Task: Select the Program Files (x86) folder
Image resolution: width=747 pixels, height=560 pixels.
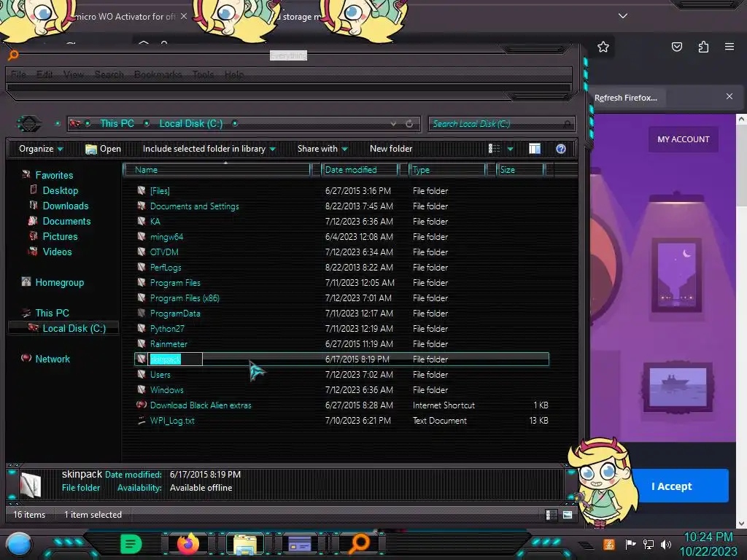Action: [185, 298]
